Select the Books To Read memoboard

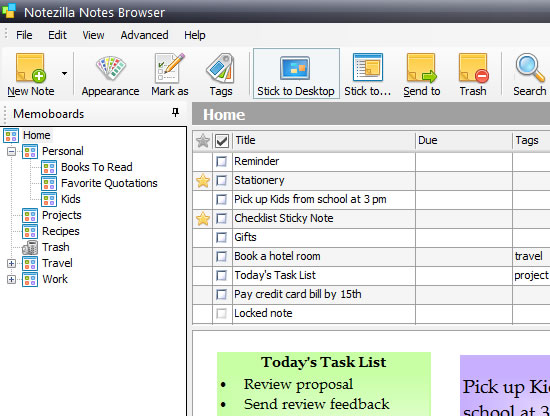click(96, 167)
